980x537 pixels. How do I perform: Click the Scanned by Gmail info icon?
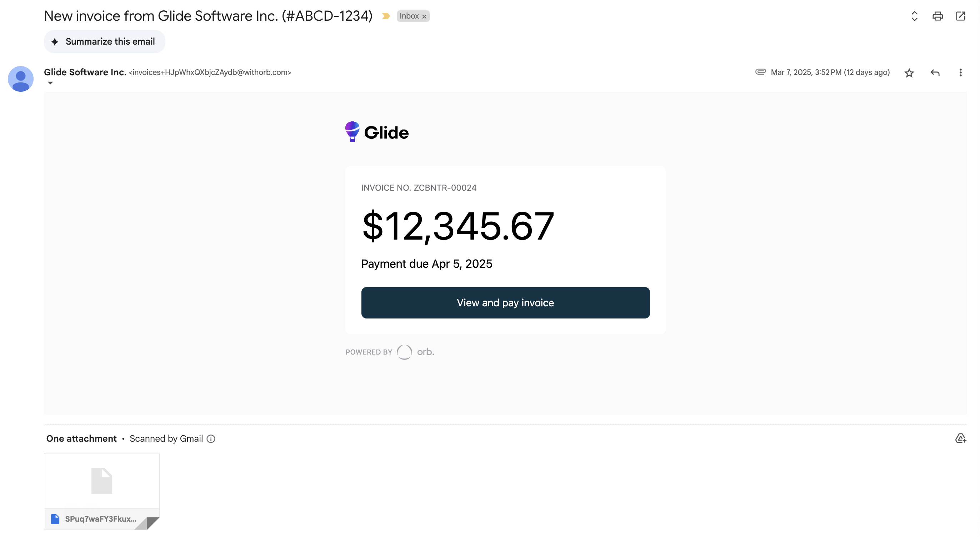pos(211,439)
